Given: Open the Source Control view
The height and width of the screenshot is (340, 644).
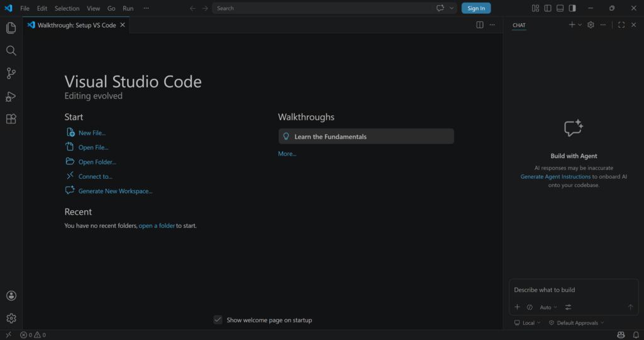Looking at the screenshot, I should click(11, 73).
